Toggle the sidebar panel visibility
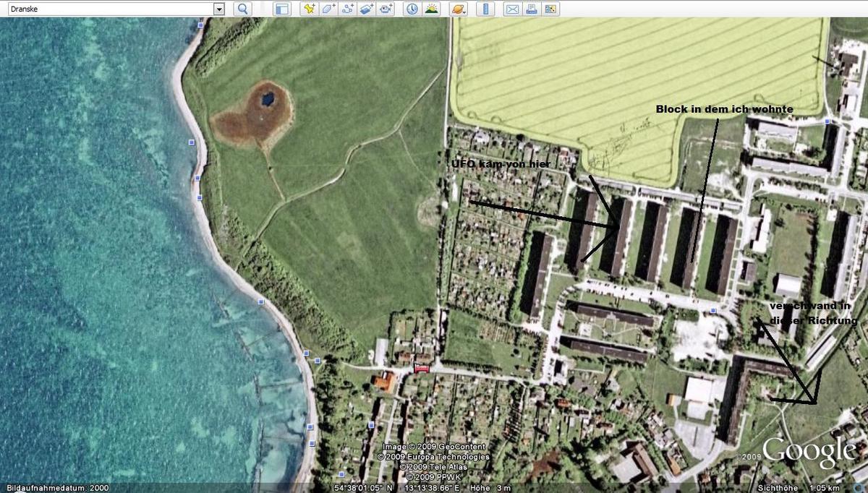 (x=282, y=9)
